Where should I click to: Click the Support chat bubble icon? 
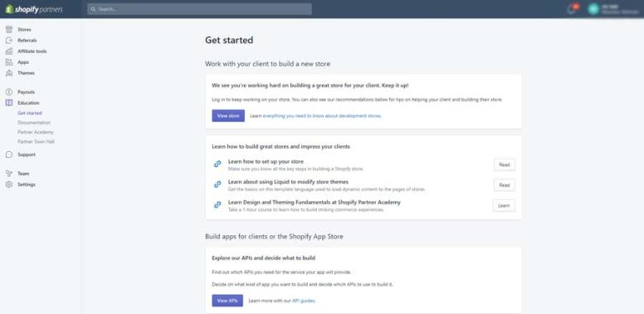point(9,154)
